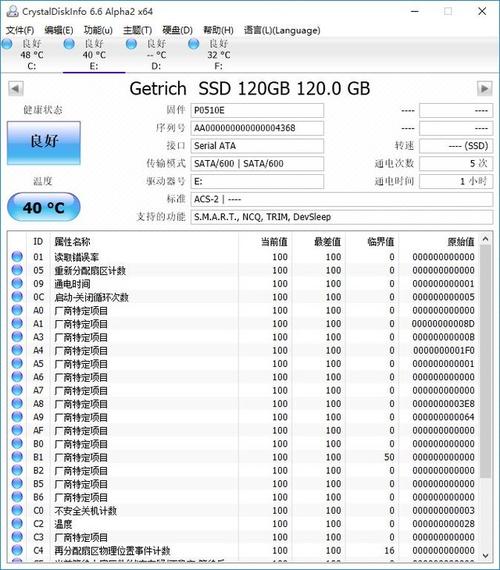Click the scroll up arrow in attribute list
Viewport: 500px width, 570px height.
click(485, 239)
